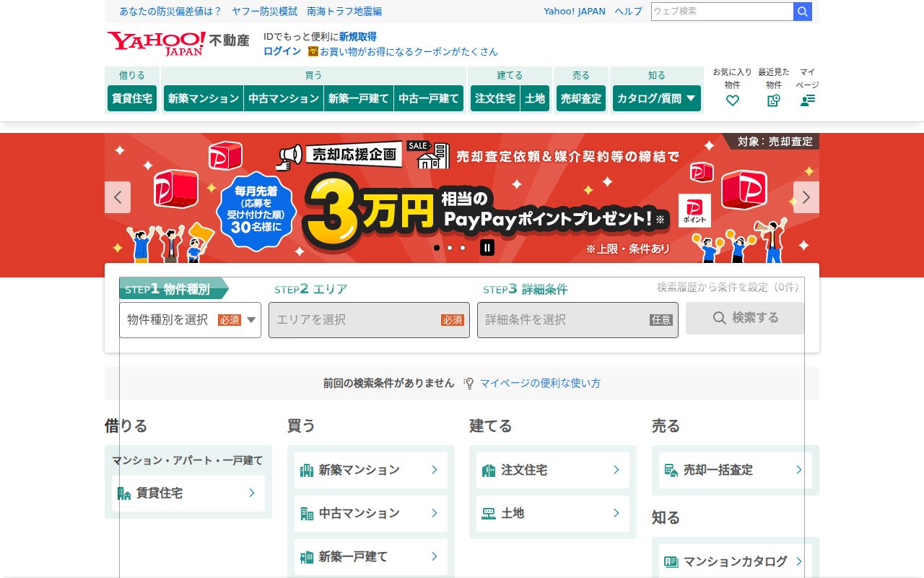Open 中古一戸建て in the navigation bar
The image size is (924, 578).
429,98
